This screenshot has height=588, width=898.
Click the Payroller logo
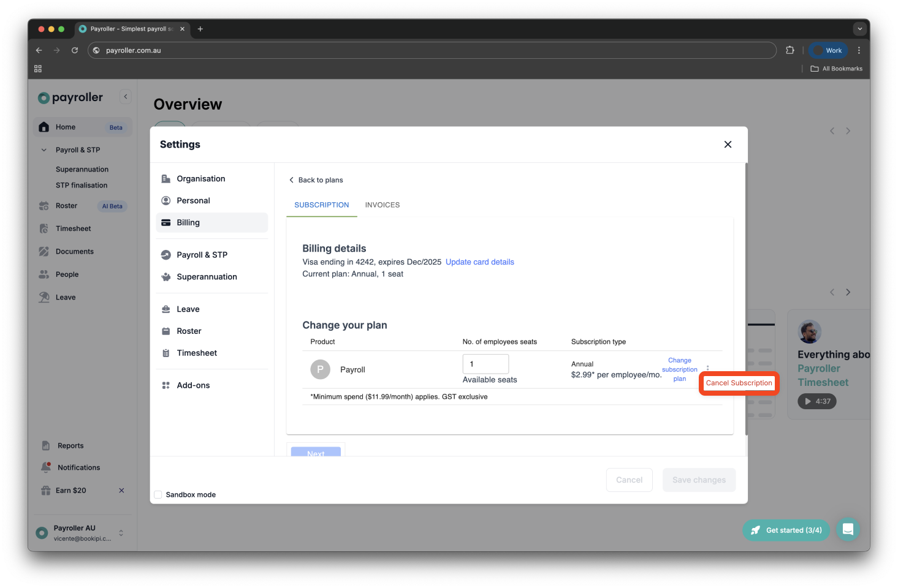click(x=70, y=97)
